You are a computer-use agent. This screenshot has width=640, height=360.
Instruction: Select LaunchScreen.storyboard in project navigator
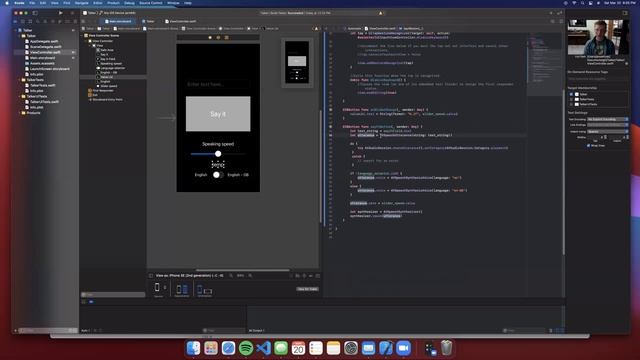point(49,69)
